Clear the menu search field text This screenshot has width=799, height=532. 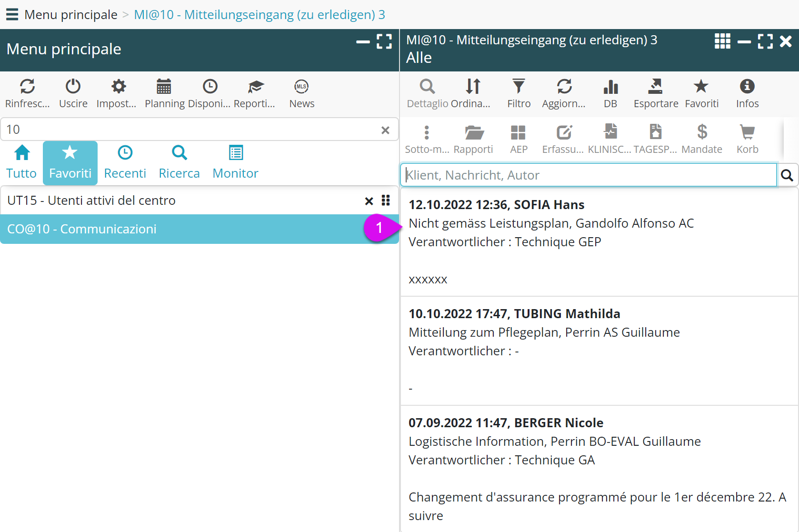pyautogui.click(x=385, y=130)
